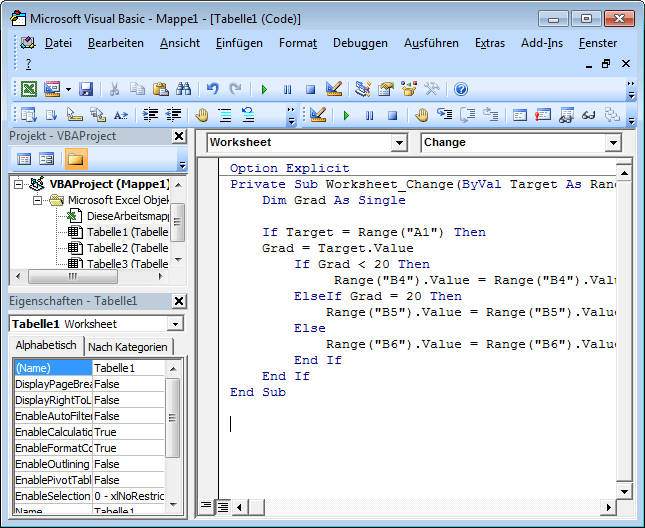
Task: Open the Debuggen menu
Action: tap(360, 43)
